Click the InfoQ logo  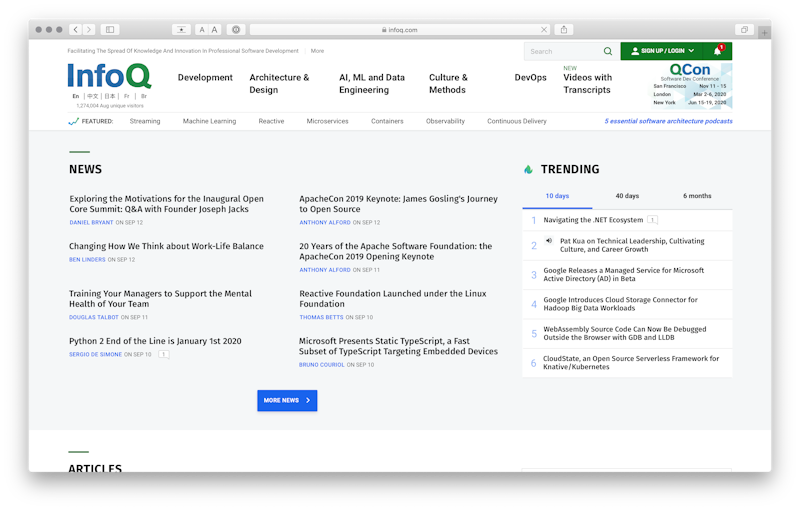coord(109,76)
